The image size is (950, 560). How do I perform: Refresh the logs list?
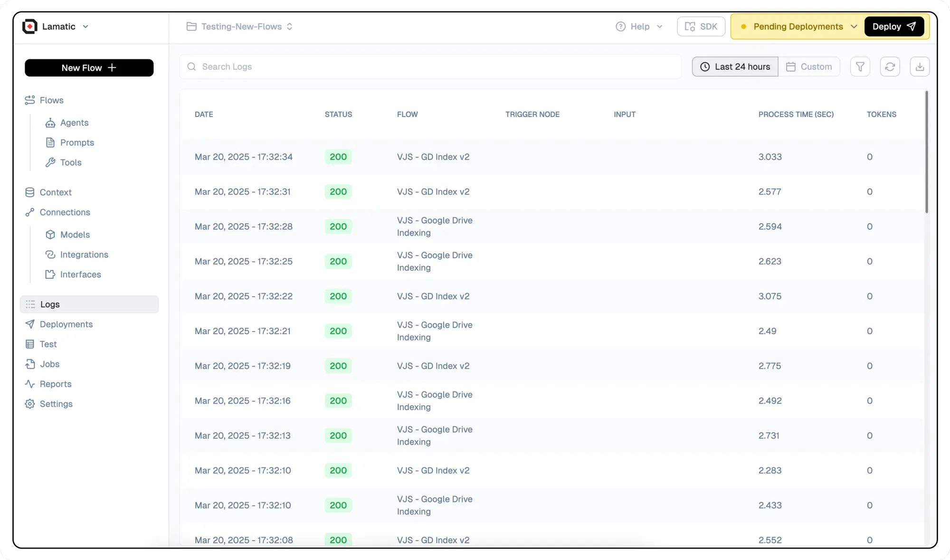coord(890,67)
